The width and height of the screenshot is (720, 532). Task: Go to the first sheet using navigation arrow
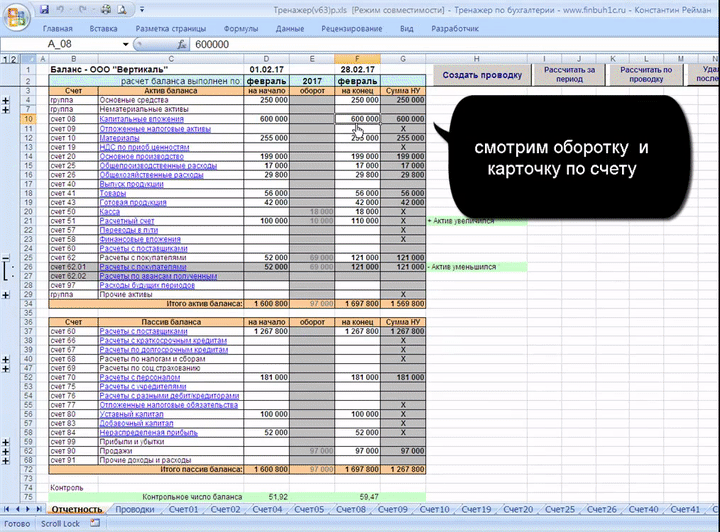click(6, 509)
